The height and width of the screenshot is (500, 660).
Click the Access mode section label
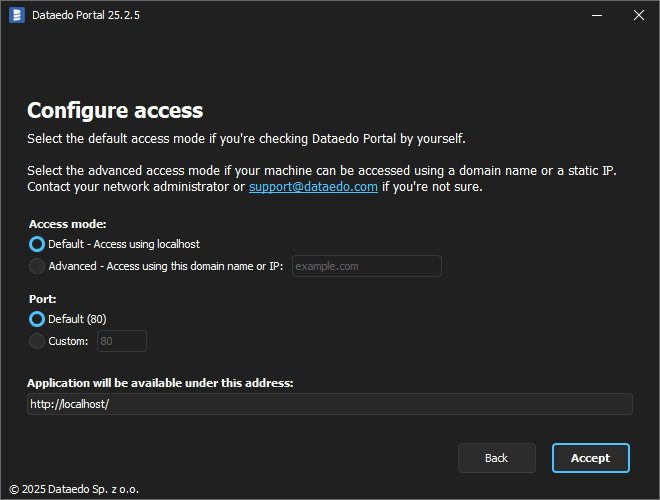click(67, 224)
